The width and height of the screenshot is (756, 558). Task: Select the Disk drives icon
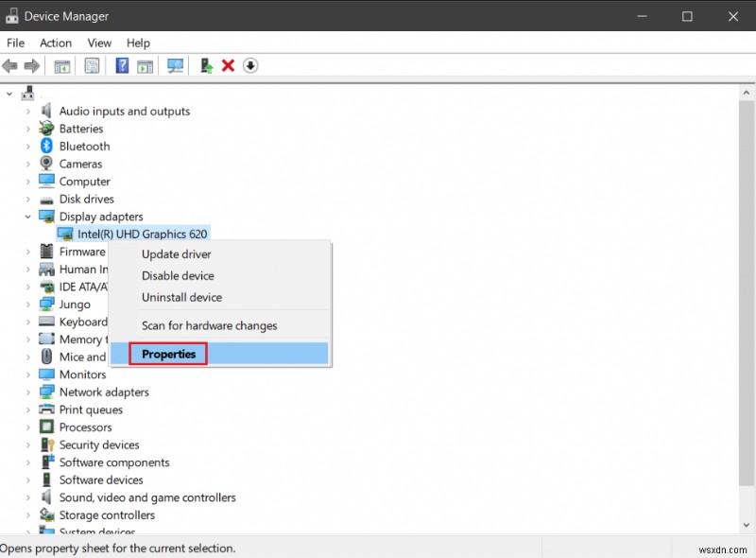[x=46, y=200]
